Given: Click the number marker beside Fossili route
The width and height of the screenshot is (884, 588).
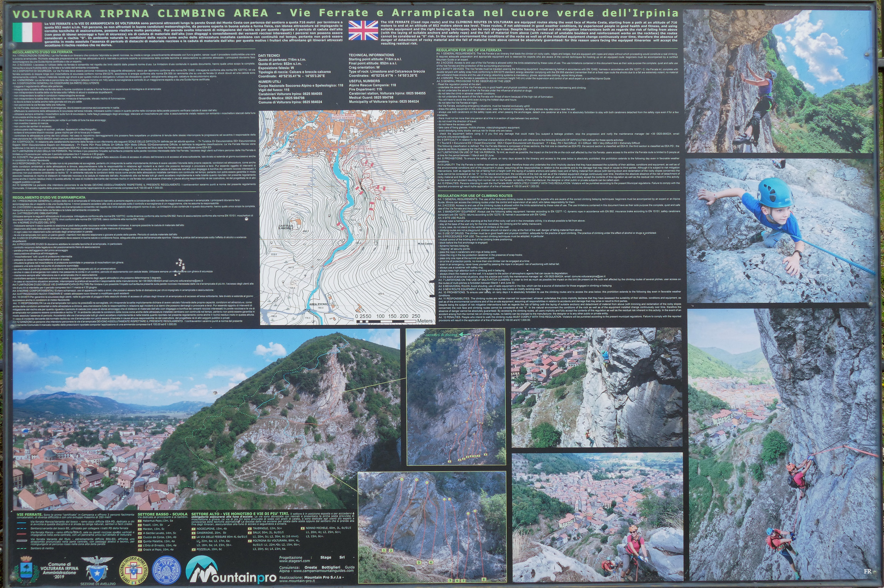Looking at the screenshot, I should coord(140,525).
